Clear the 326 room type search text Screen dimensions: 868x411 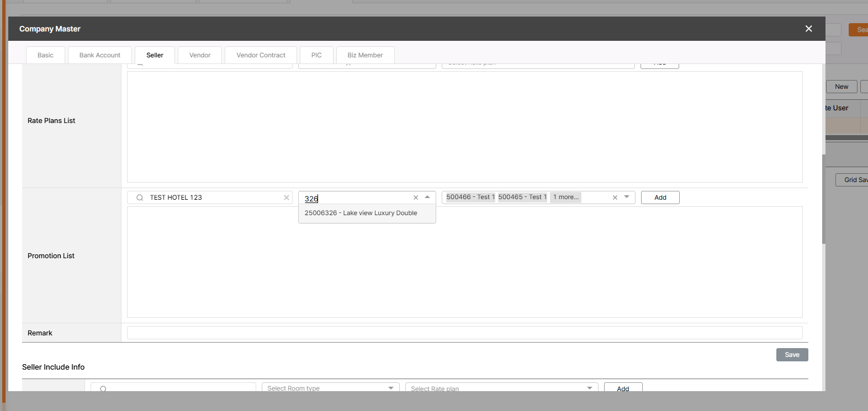[x=416, y=198]
